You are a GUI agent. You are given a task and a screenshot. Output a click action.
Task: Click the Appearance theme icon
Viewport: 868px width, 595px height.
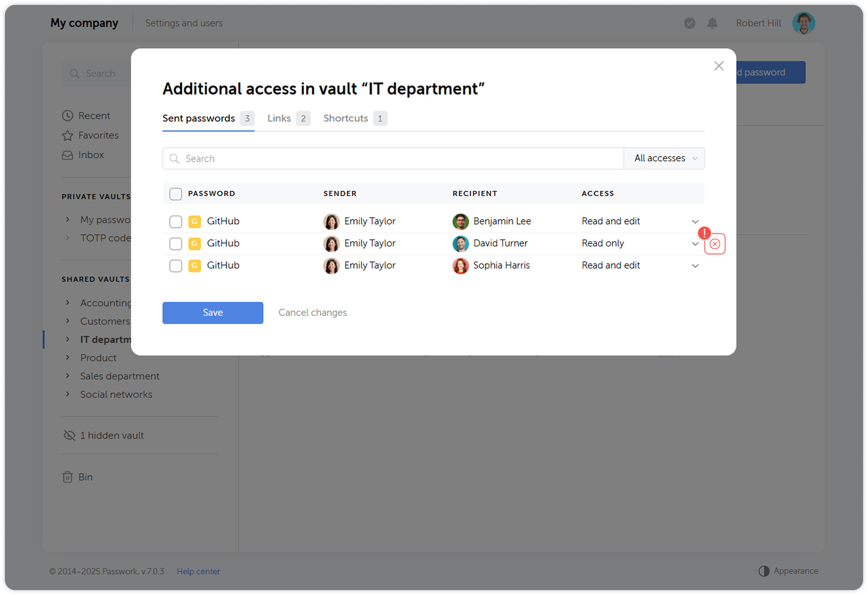[764, 571]
